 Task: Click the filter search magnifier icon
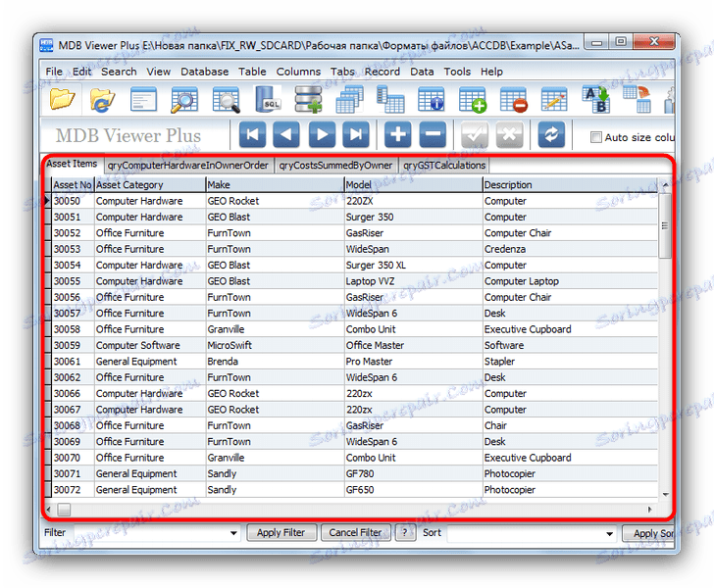click(x=227, y=100)
